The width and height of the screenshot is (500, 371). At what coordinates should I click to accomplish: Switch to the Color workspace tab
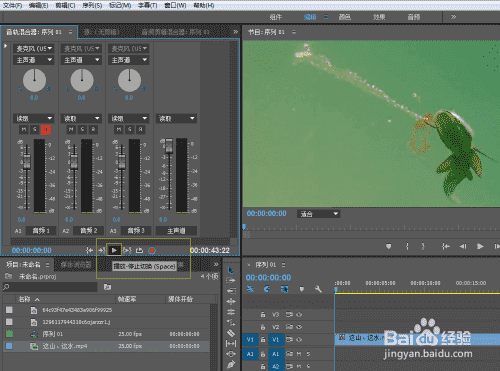[344, 17]
